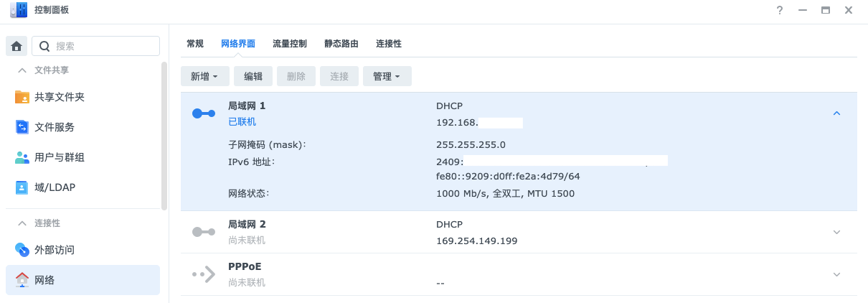Open Domain/LDAP (域/LDAP) icon
Screen dimensions: 868x303
[22, 187]
